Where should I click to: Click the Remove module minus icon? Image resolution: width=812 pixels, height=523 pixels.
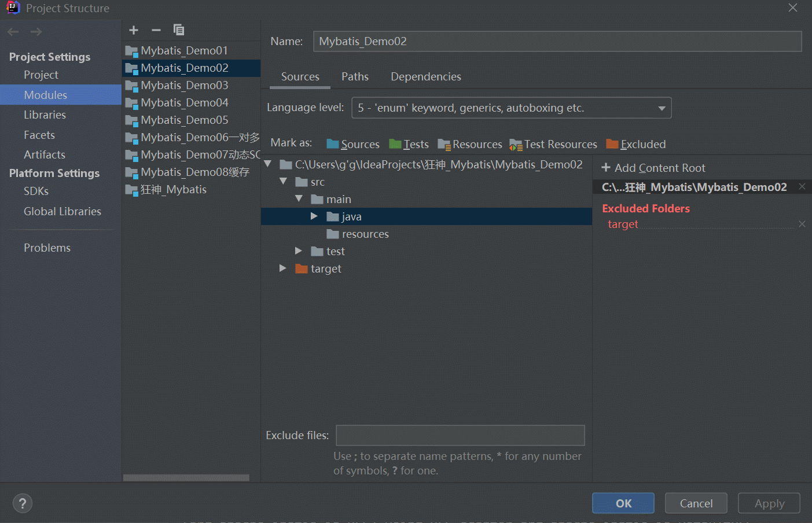[156, 30]
